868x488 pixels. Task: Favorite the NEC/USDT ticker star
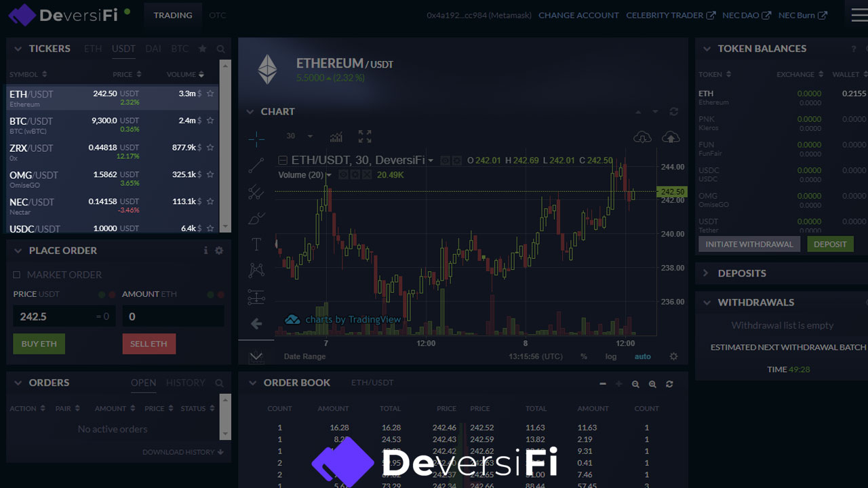pos(210,201)
